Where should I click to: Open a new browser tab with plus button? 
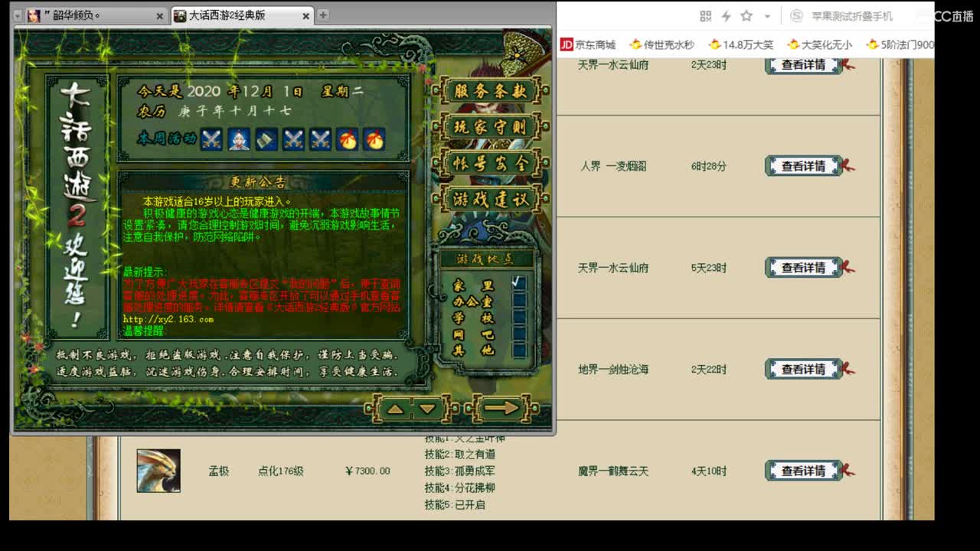(x=323, y=15)
